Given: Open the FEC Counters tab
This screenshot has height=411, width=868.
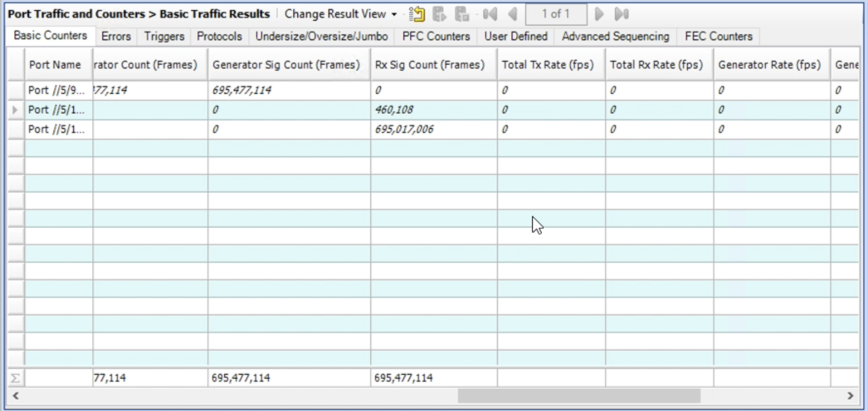Looking at the screenshot, I should click(x=719, y=36).
